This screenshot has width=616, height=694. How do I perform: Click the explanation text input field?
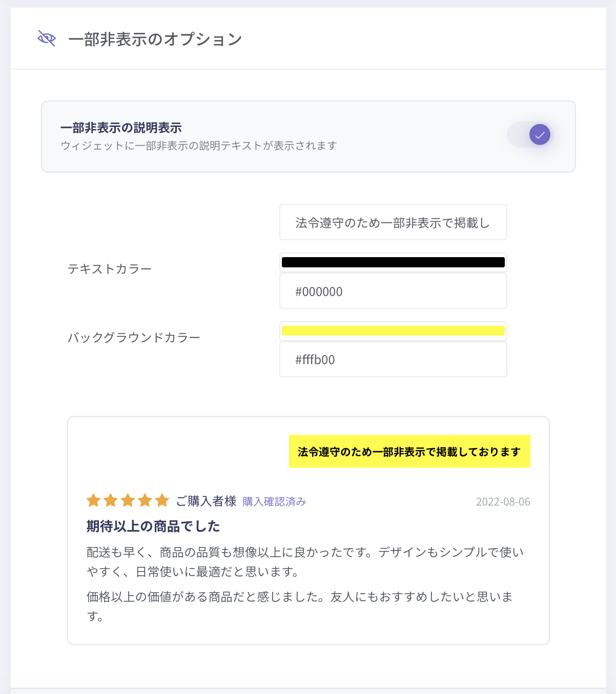point(393,222)
